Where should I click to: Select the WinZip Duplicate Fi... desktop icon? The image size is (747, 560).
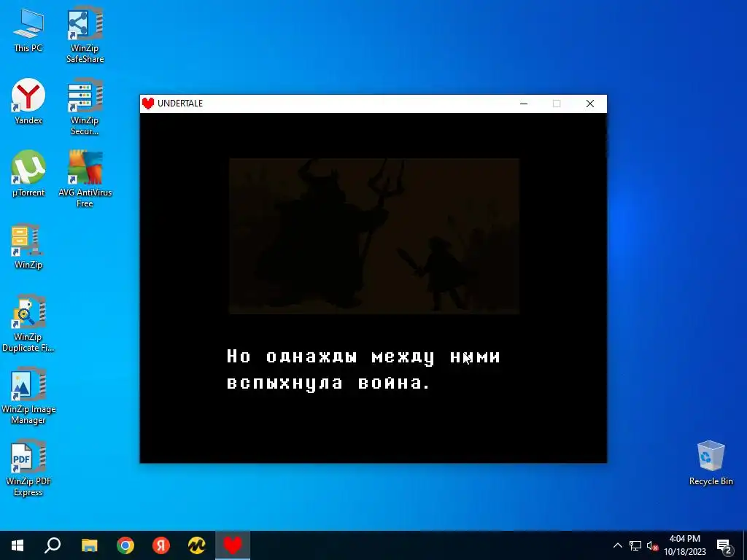[28, 324]
